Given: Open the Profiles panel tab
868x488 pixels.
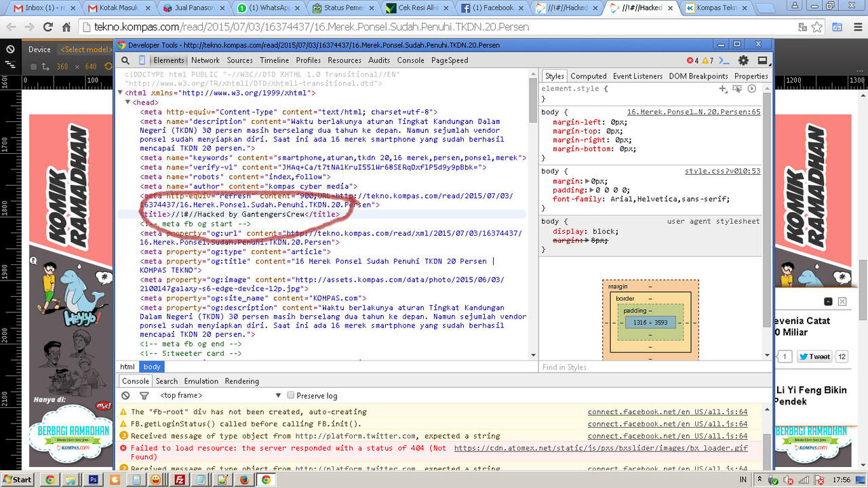Looking at the screenshot, I should click(x=309, y=60).
